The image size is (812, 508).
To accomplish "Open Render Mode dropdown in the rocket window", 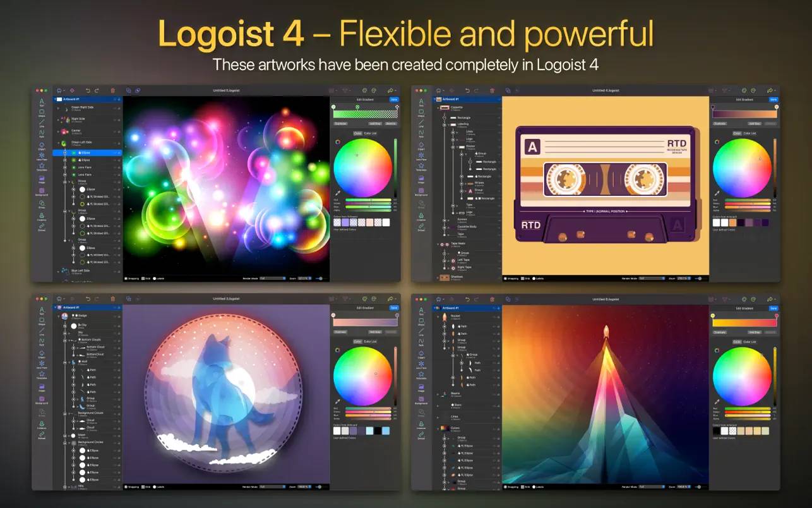I will [651, 487].
